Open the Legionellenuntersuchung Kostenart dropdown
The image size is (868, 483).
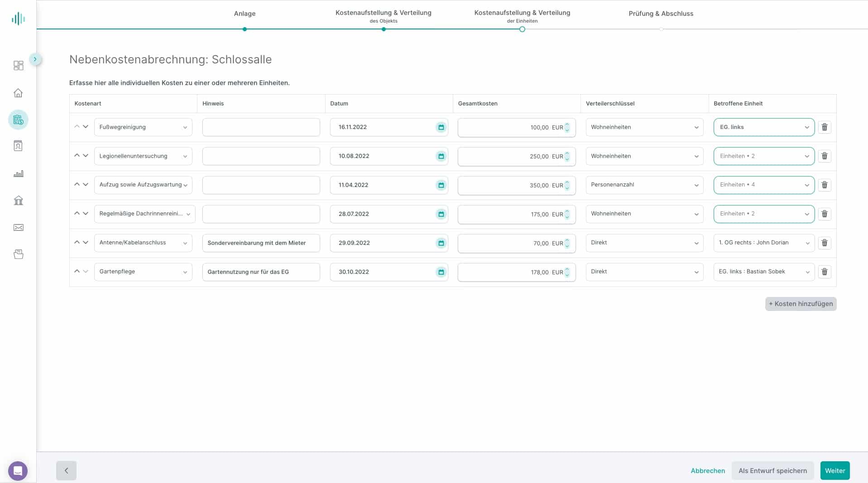pyautogui.click(x=143, y=156)
